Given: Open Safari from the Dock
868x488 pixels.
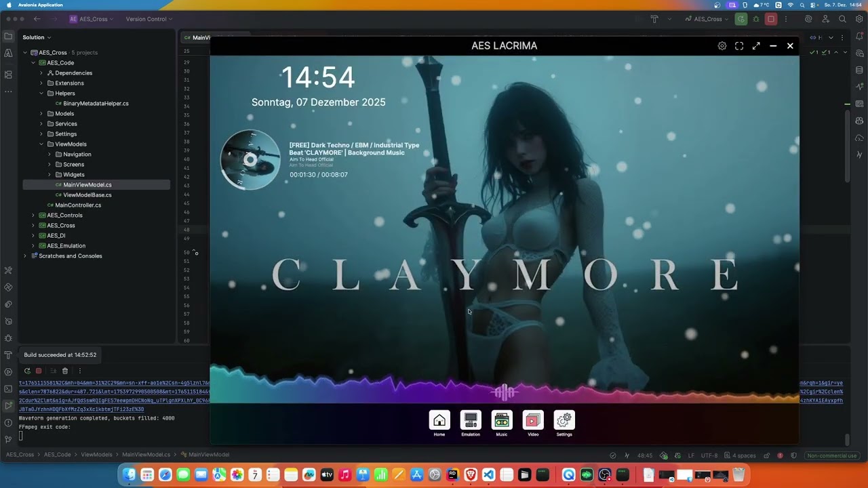Looking at the screenshot, I should (165, 475).
